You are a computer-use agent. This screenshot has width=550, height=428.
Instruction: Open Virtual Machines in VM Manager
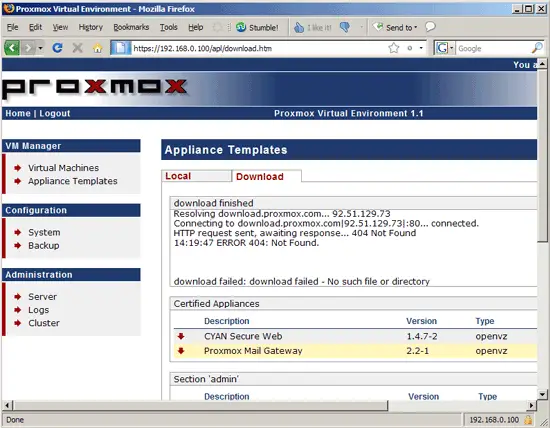pyautogui.click(x=63, y=168)
